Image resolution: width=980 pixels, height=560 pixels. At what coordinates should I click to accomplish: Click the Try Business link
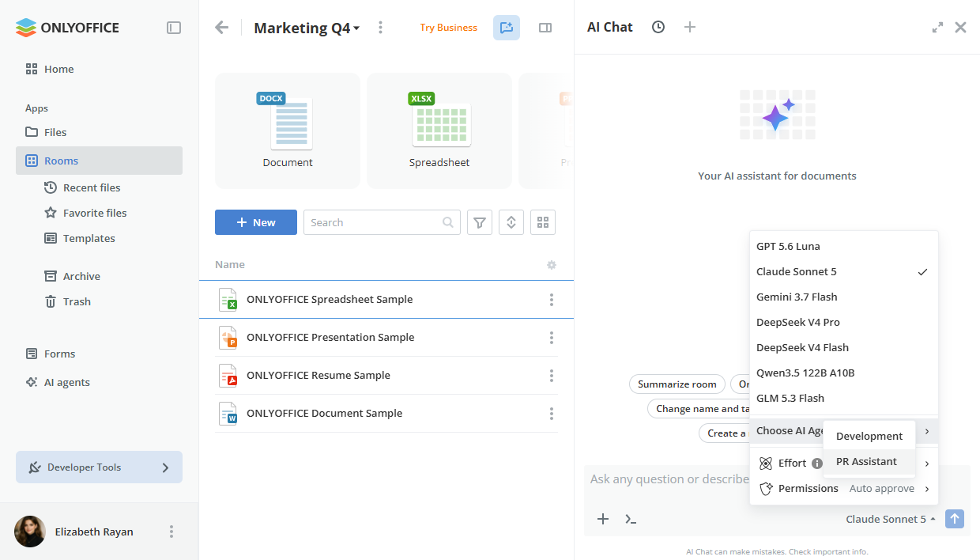coord(449,28)
